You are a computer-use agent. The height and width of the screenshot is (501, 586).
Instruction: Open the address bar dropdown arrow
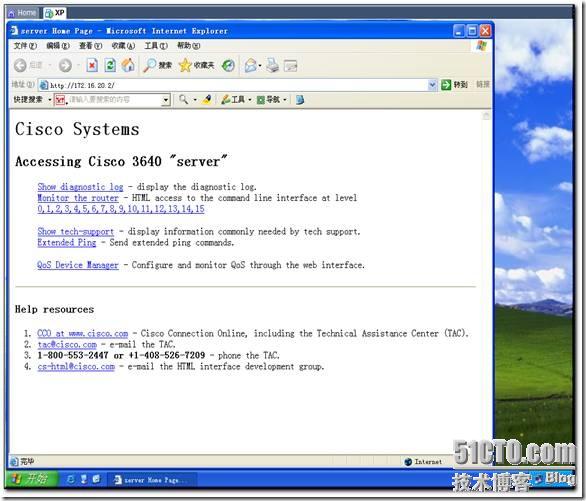(432, 85)
